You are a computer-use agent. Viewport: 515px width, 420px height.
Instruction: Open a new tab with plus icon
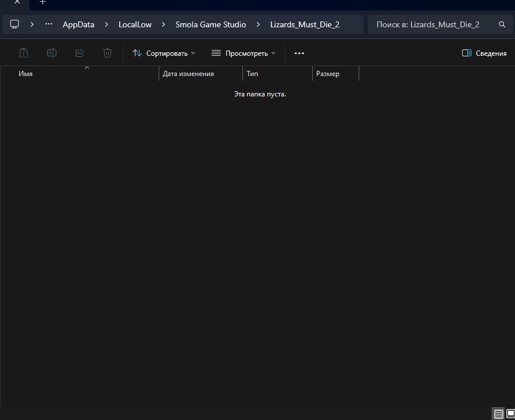coord(42,2)
